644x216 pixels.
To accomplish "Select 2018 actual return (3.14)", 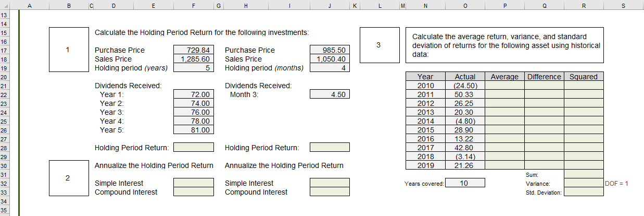I will pos(465,157).
